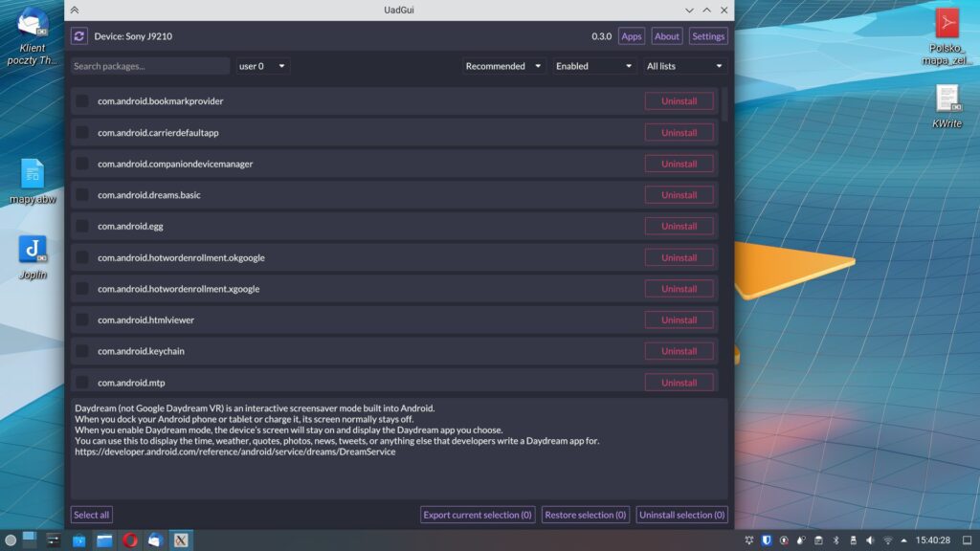Open notifications bell in system tray
Viewport: 980px width, 551px height.
748,540
